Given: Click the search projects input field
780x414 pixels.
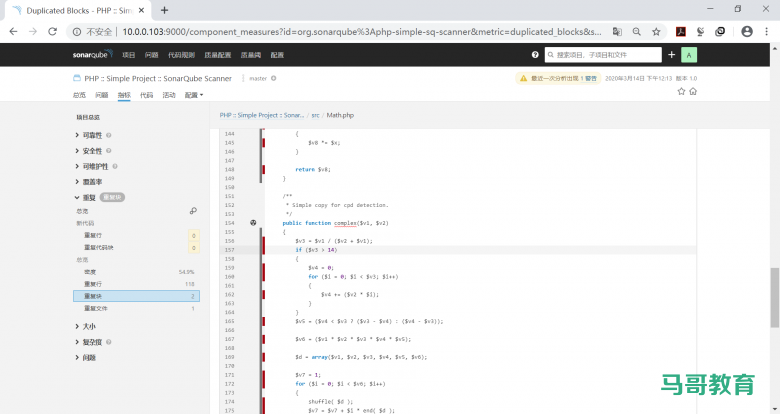Looking at the screenshot, I should click(x=603, y=55).
